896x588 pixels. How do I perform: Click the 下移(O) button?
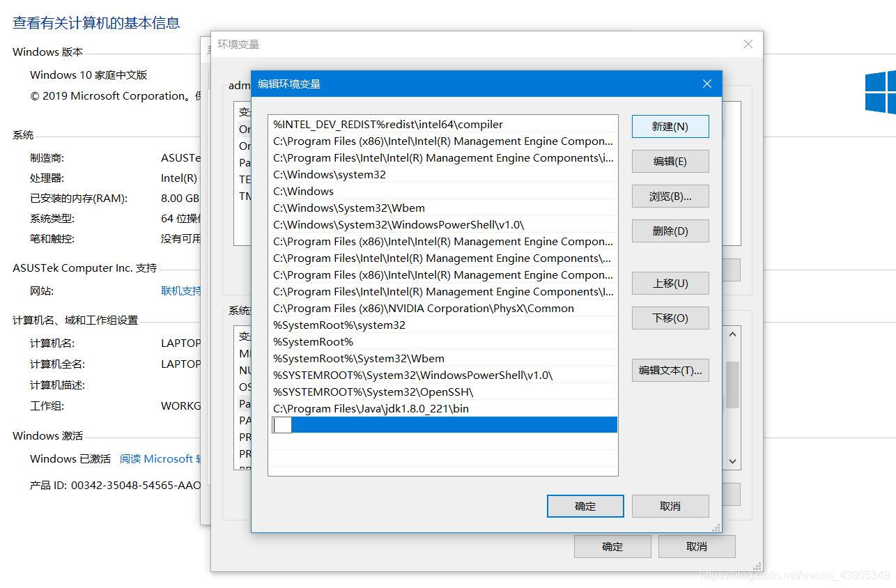click(670, 318)
